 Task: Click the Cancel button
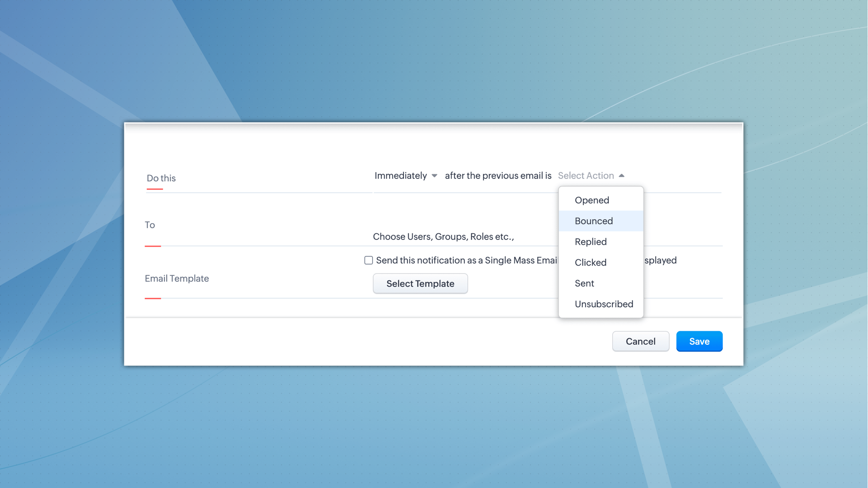tap(640, 342)
